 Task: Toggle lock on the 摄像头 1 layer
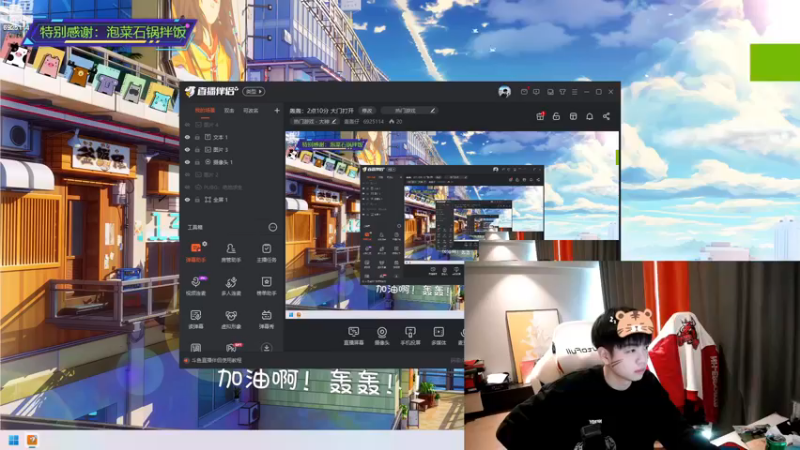coord(197,162)
